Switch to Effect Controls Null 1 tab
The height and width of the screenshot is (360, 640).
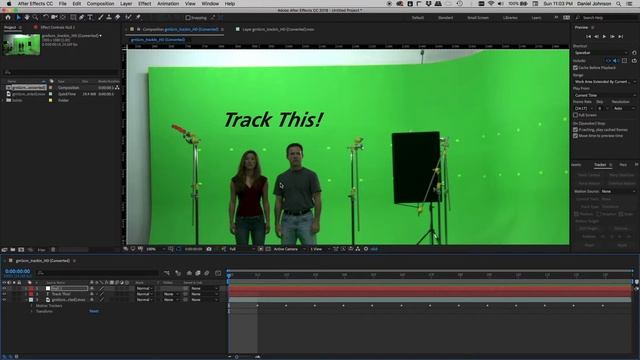coord(58,27)
